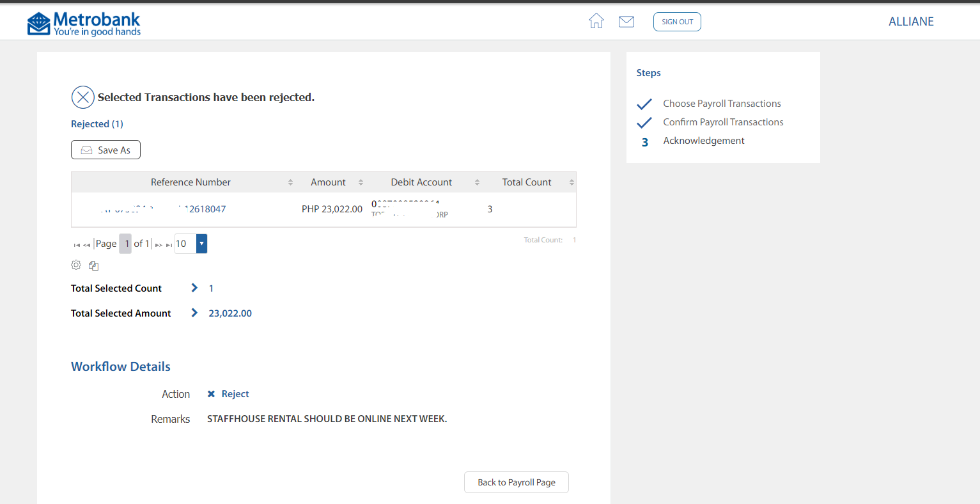
Task: Jump to first page arrow
Action: click(77, 245)
